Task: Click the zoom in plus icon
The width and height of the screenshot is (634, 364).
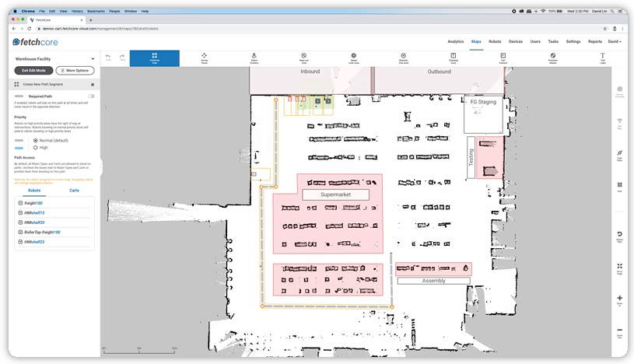Action: coord(619,299)
